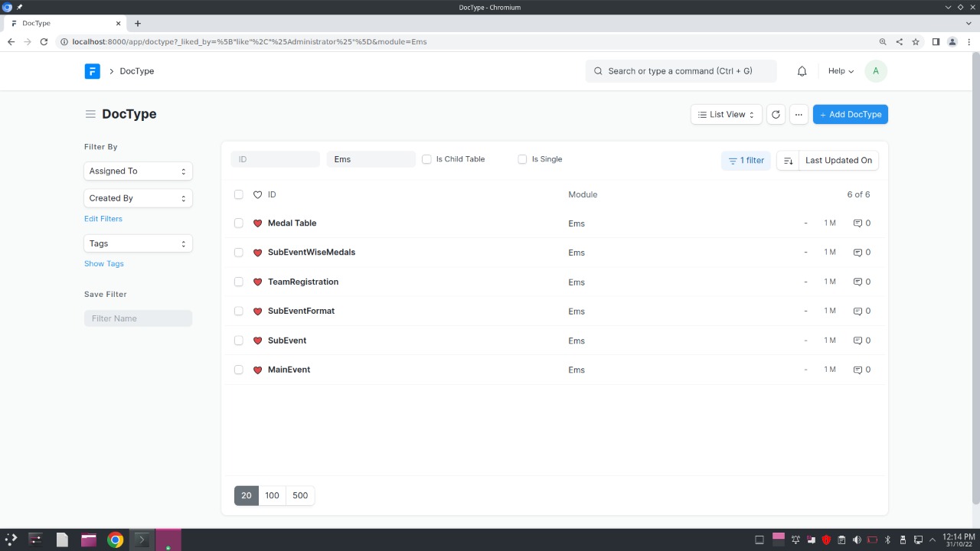Click the page vertical scrollbar
Image resolution: width=980 pixels, height=551 pixels.
(975, 277)
